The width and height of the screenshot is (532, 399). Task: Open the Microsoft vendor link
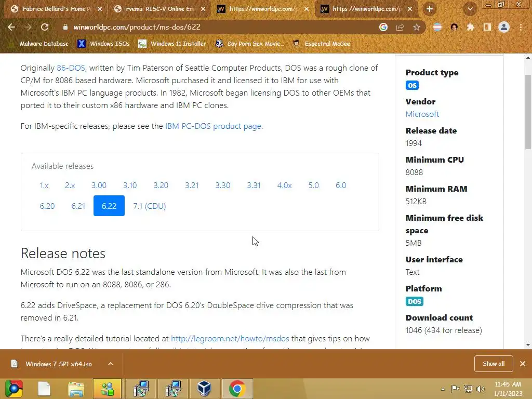pyautogui.click(x=422, y=114)
